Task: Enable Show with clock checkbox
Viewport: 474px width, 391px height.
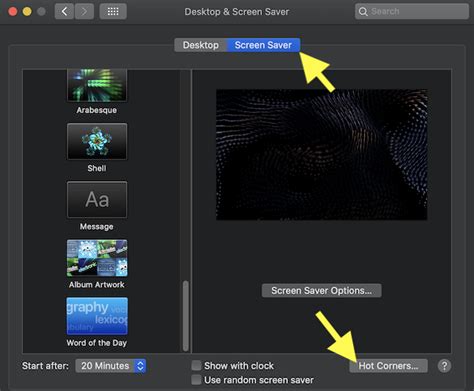Action: click(196, 366)
